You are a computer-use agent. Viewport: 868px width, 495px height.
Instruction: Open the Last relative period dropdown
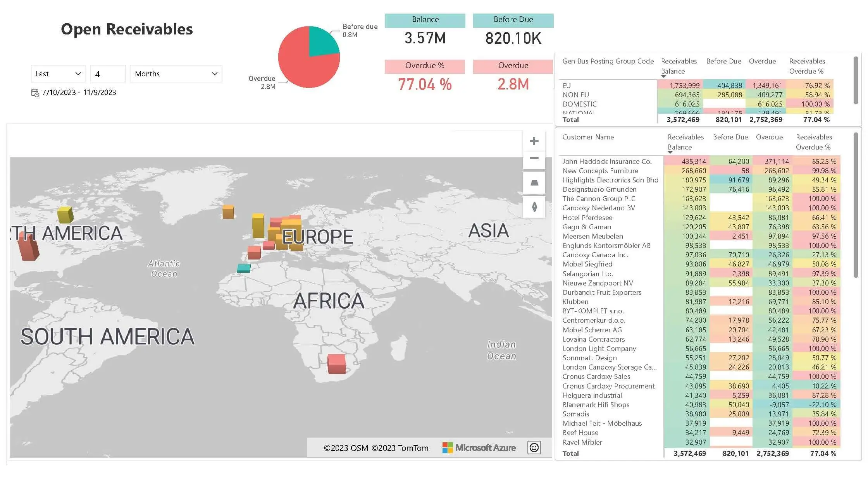point(58,74)
